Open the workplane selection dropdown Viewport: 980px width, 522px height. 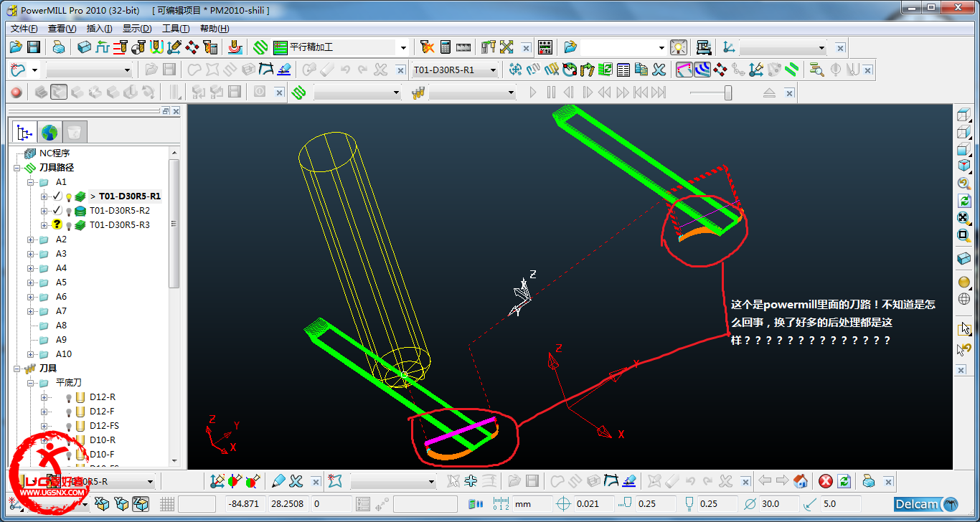tap(822, 48)
